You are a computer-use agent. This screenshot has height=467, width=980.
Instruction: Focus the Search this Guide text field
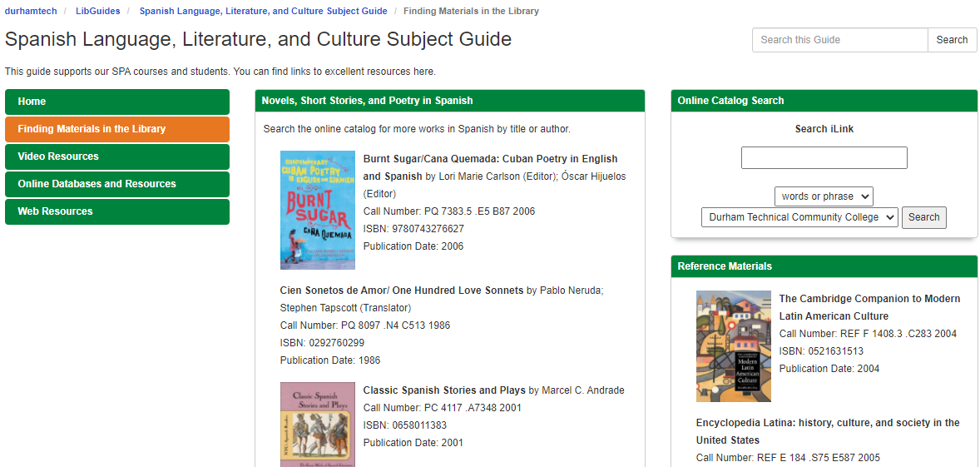click(839, 40)
